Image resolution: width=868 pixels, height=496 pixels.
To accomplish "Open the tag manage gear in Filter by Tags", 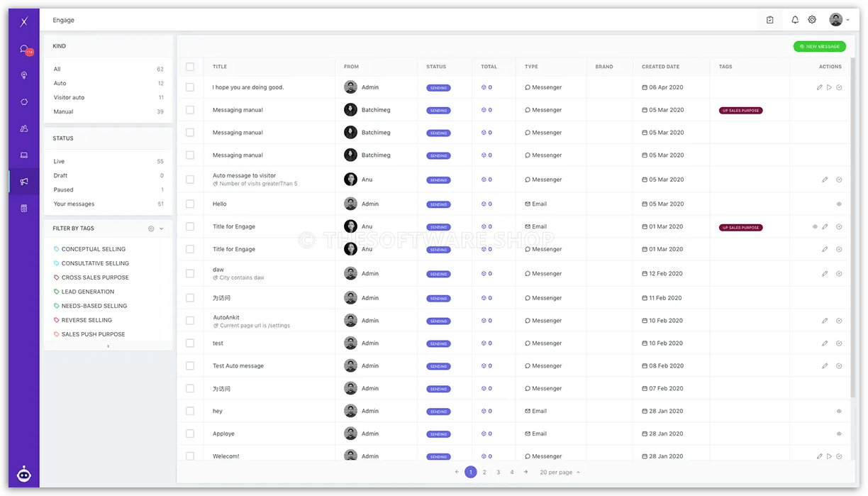I will [151, 228].
